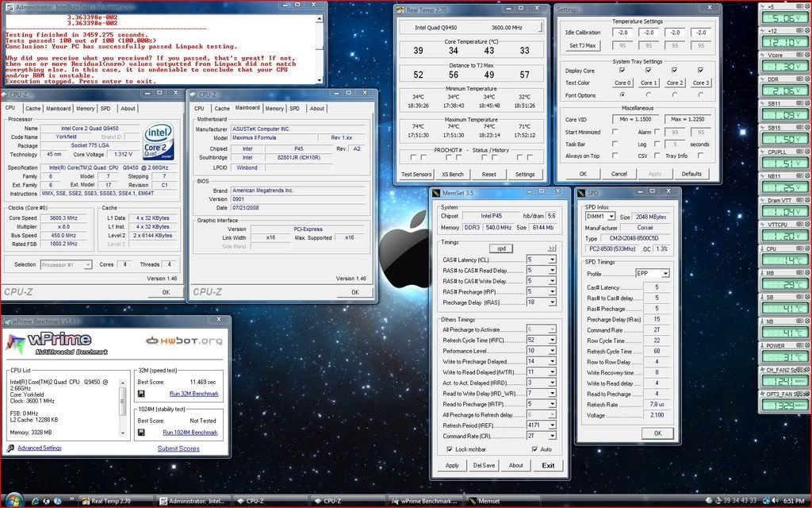This screenshot has width=812, height=508.
Task: Click the MemSet 3.5 title bar icon
Action: (436, 193)
